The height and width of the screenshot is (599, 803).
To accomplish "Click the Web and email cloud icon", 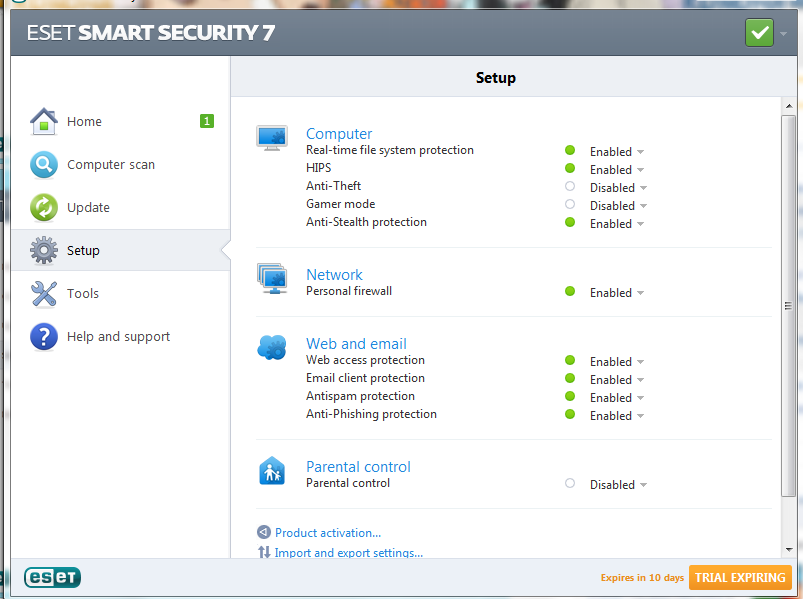I will point(272,348).
